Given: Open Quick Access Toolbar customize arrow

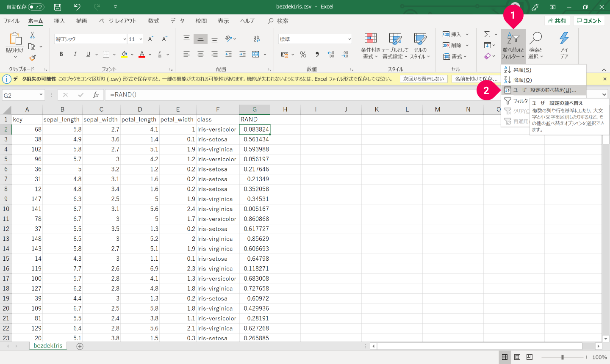Looking at the screenshot, I should point(115,7).
